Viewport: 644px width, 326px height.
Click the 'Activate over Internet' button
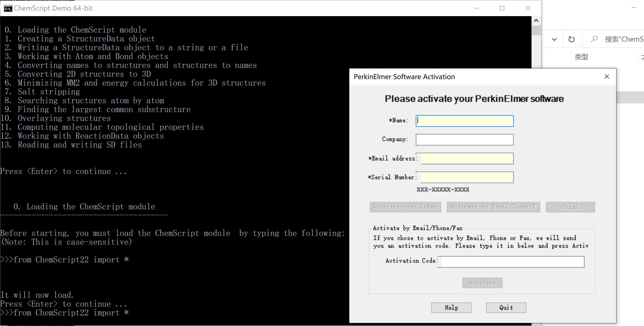[405, 207]
